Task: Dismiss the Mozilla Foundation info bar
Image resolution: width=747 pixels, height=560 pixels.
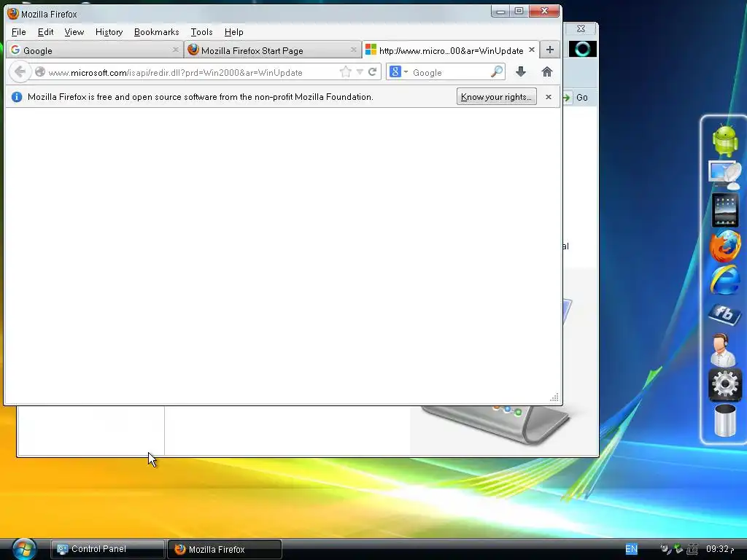Action: tap(549, 97)
